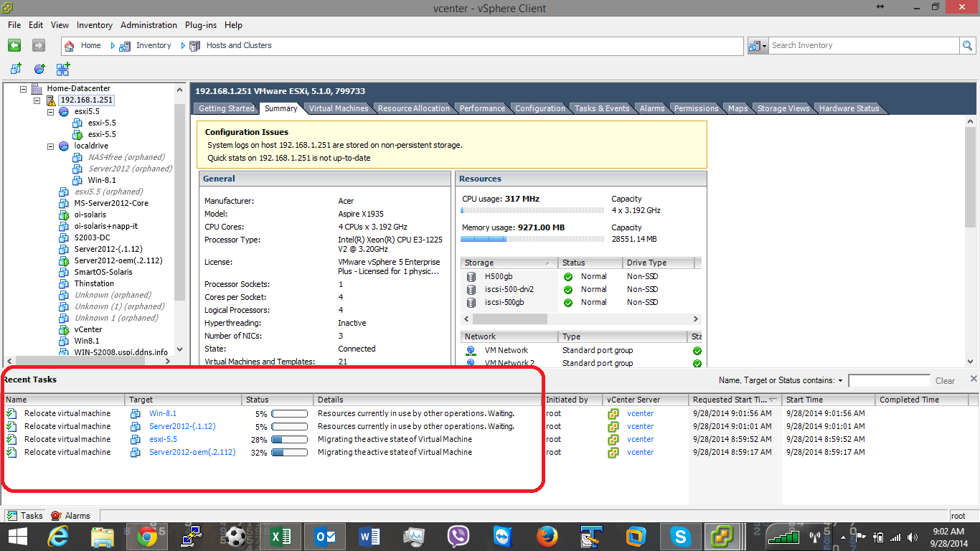Sort tasks by Requested Start Time column
The image size is (980, 551).
[x=734, y=400]
